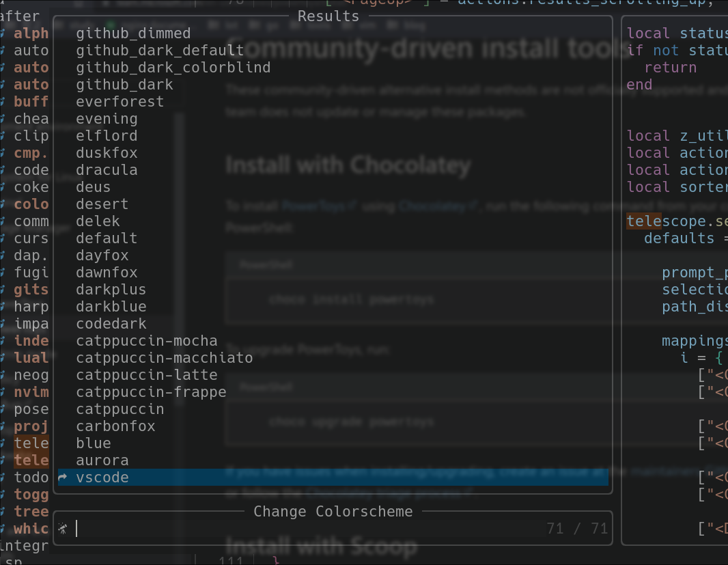Select catppuccin-frappe
This screenshot has height=565, width=728.
(151, 392)
